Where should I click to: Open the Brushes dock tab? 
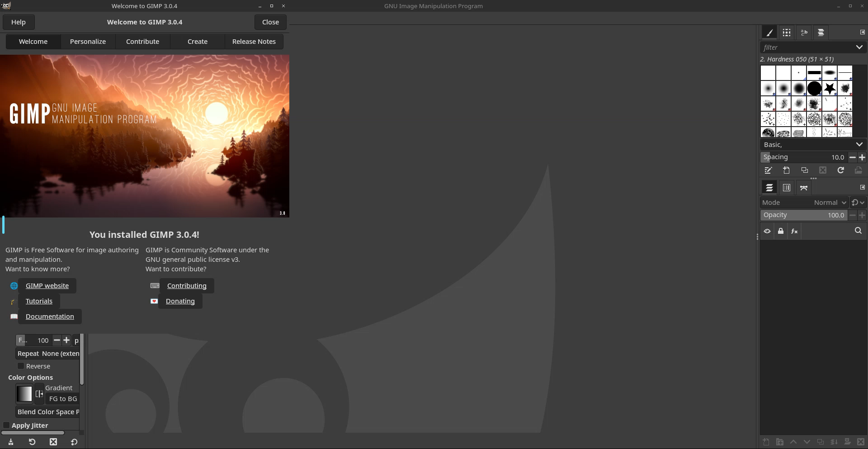[769, 33]
